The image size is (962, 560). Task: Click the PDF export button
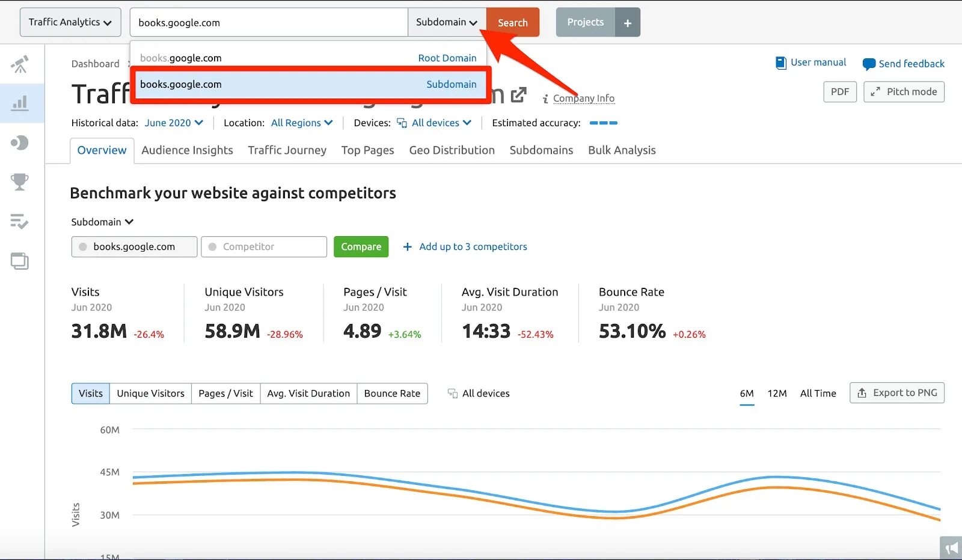pyautogui.click(x=840, y=92)
